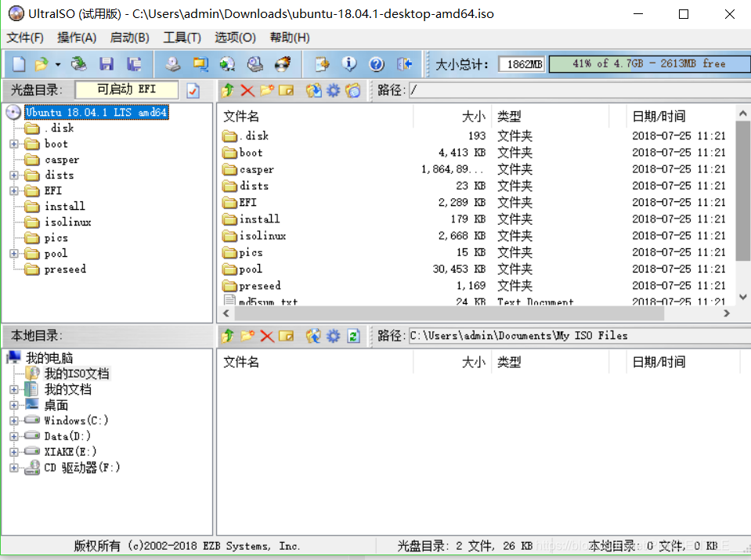The height and width of the screenshot is (560, 751).
Task: Click the Compress ISO disc-on-drive icon
Action: tap(255, 63)
